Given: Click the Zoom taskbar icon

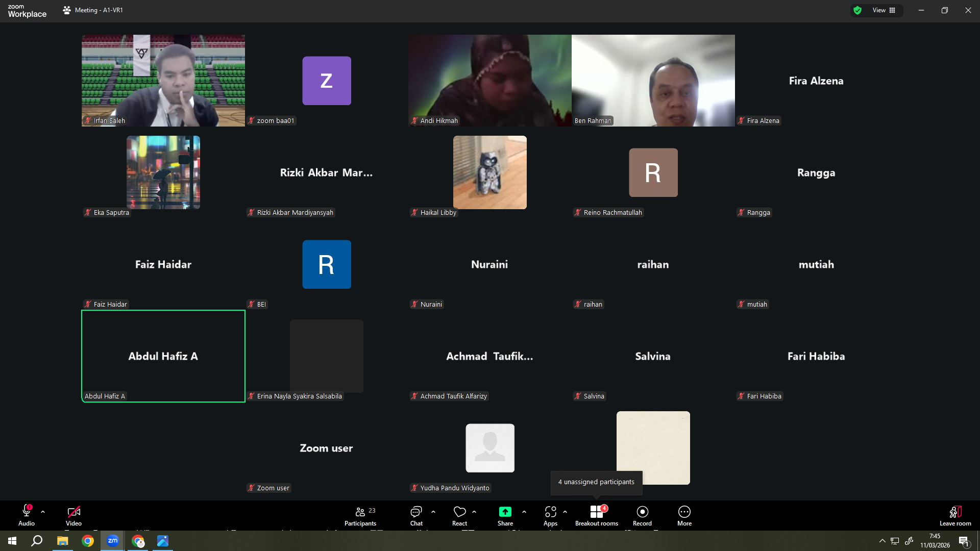Looking at the screenshot, I should tap(113, 541).
